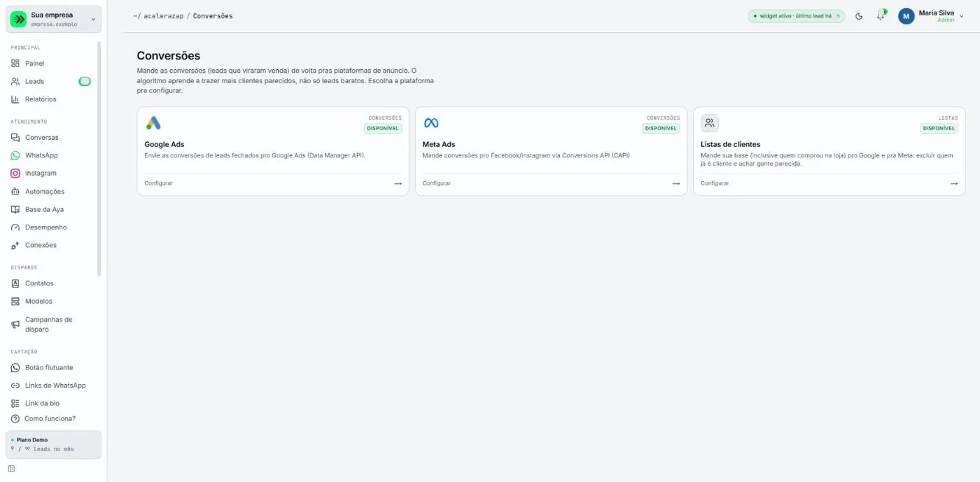The height and width of the screenshot is (482, 980).
Task: Click DISPONÍVEL badge on Google Ads card
Action: point(383,129)
